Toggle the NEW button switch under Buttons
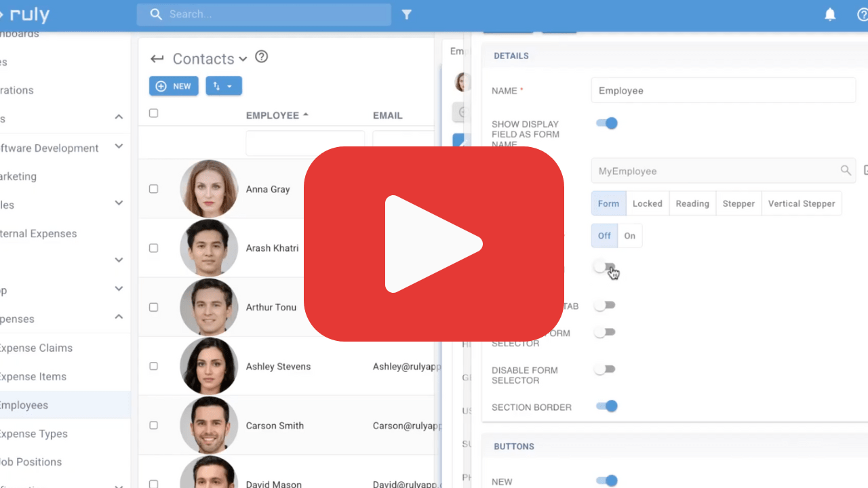 606,481
